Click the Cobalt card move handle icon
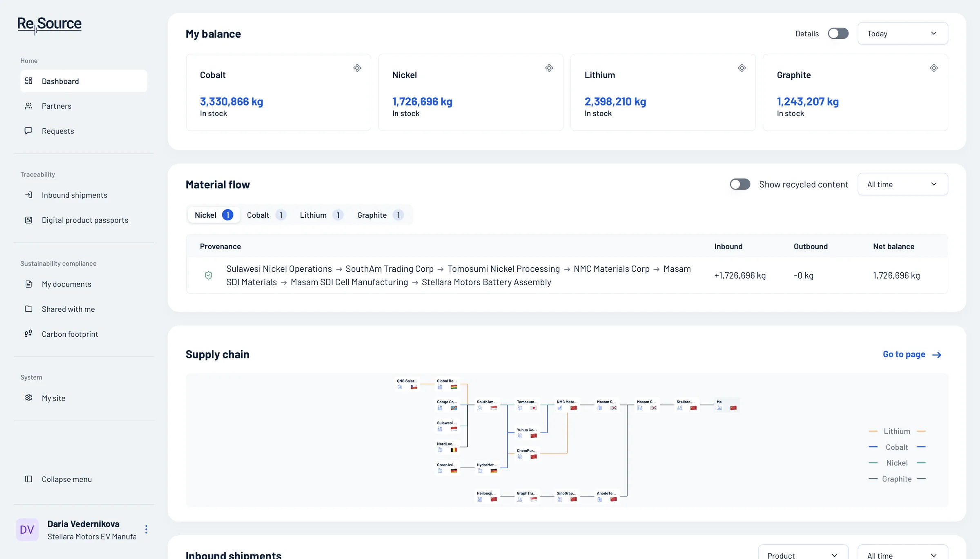Viewport: 980px width, 559px height. point(357,68)
